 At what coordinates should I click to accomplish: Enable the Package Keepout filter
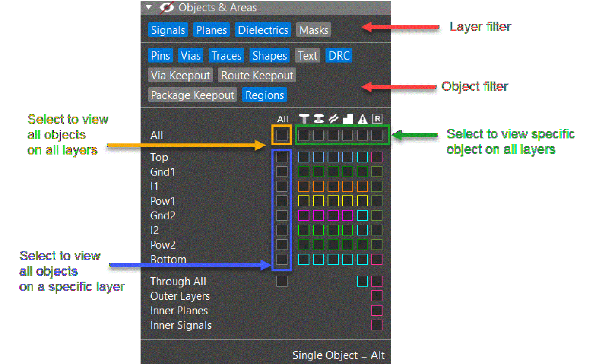point(192,95)
